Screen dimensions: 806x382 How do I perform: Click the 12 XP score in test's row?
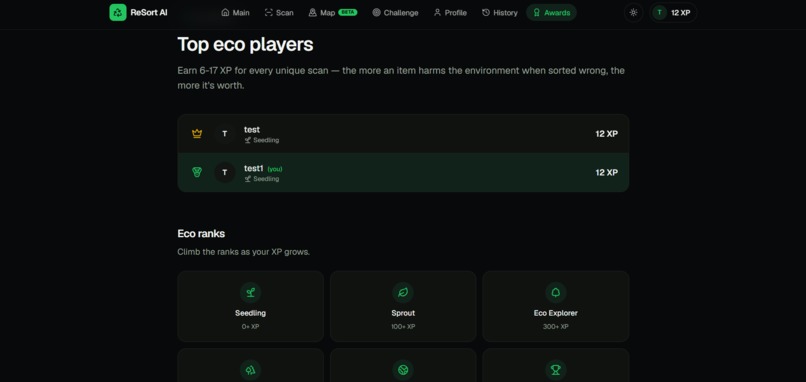tap(607, 134)
